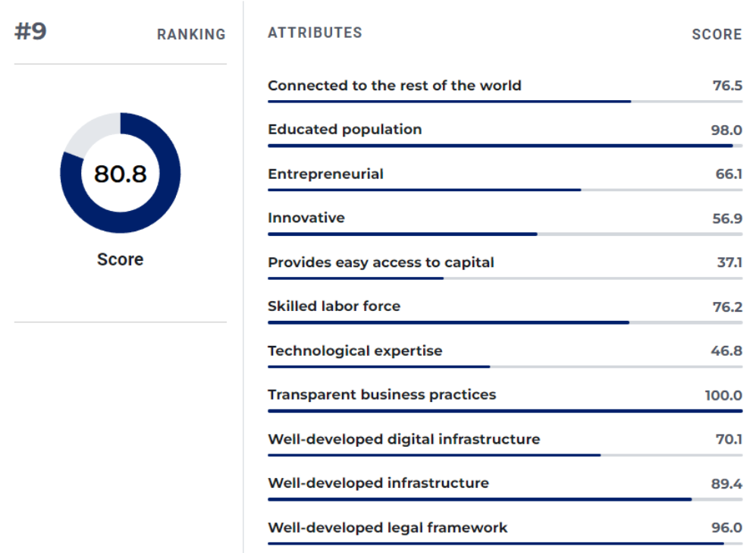The image size is (756, 553).
Task: Click the 100.0 score value
Action: [x=723, y=395]
